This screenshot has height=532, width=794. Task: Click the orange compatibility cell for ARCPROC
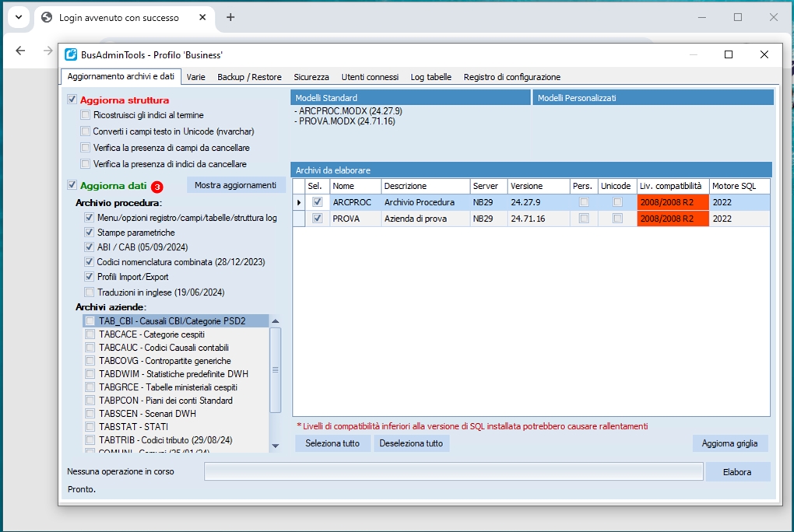coord(673,202)
